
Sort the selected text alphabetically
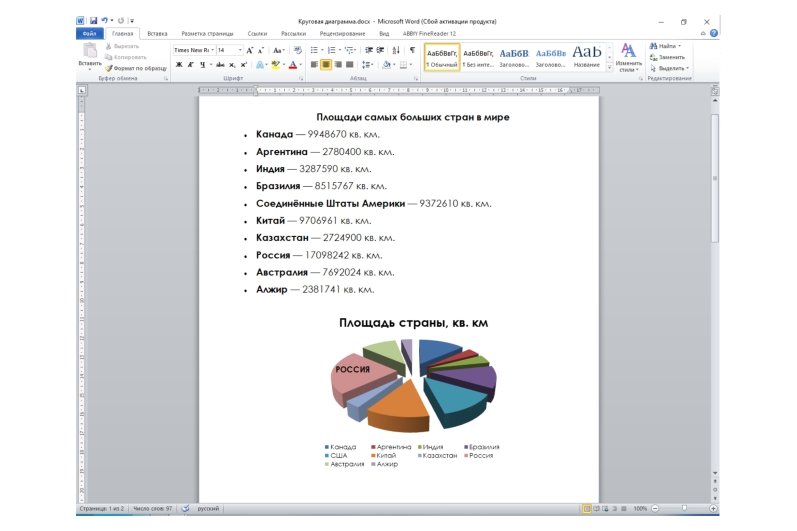[396, 50]
